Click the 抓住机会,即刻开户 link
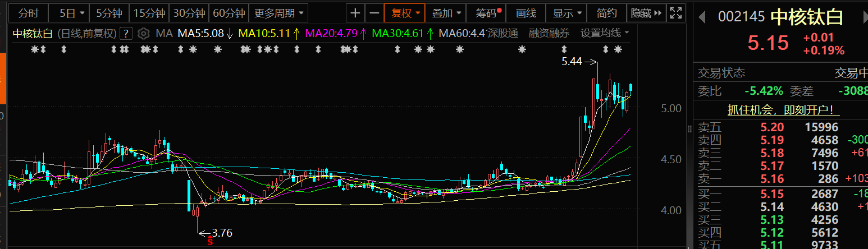Image resolution: width=868 pixels, height=249 pixels. (780, 110)
